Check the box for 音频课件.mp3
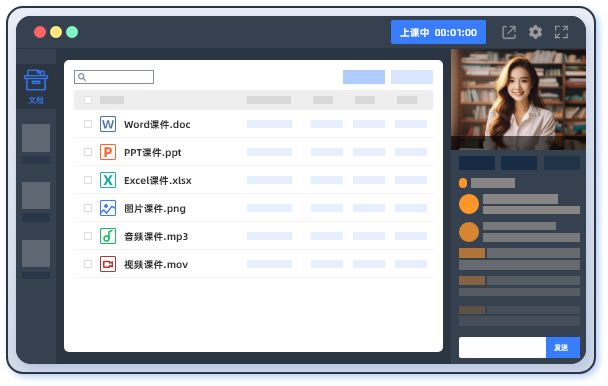 [88, 236]
